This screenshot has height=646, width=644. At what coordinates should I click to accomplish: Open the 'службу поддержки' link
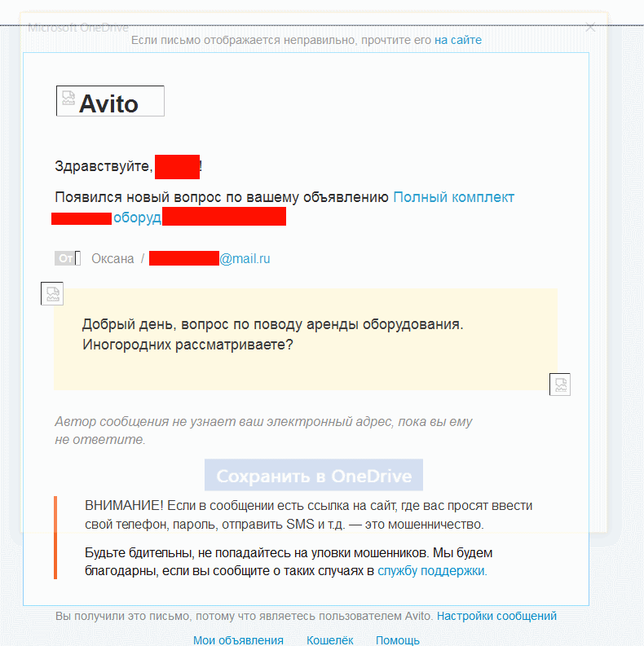point(432,570)
